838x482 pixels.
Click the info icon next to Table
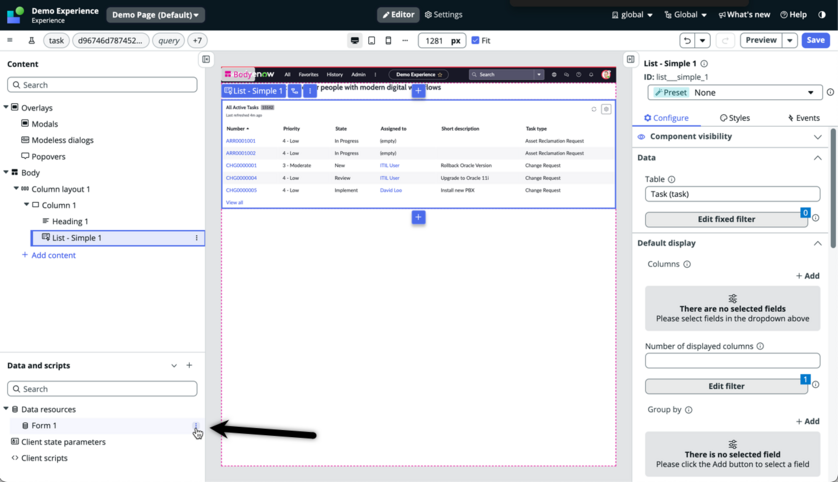[x=671, y=180]
